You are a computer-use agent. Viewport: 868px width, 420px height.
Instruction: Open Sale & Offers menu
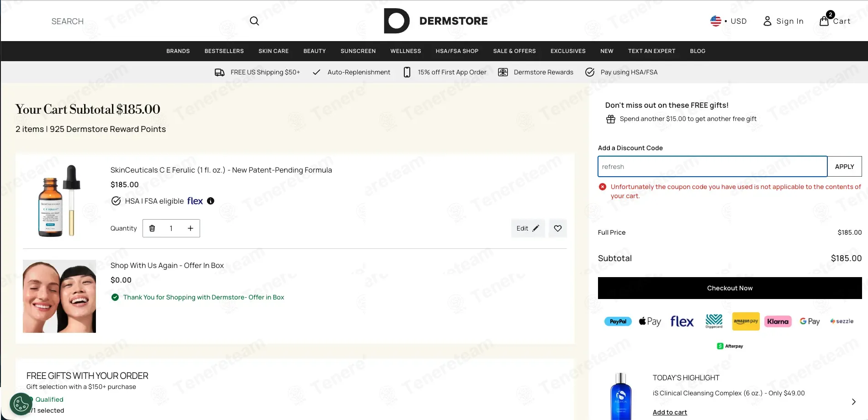(514, 51)
